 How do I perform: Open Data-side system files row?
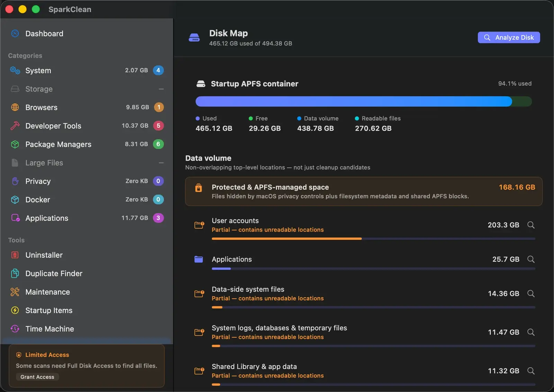(364, 297)
